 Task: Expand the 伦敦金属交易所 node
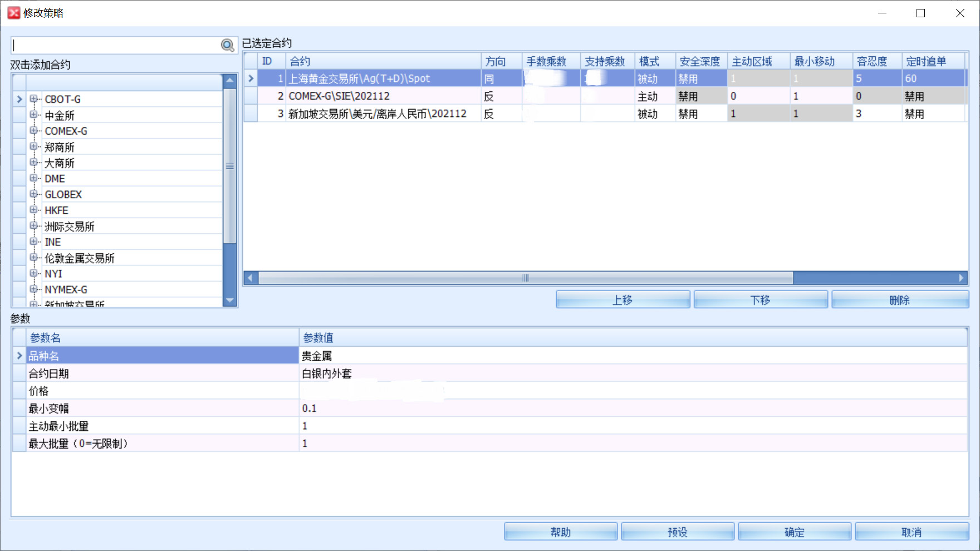pos(35,258)
